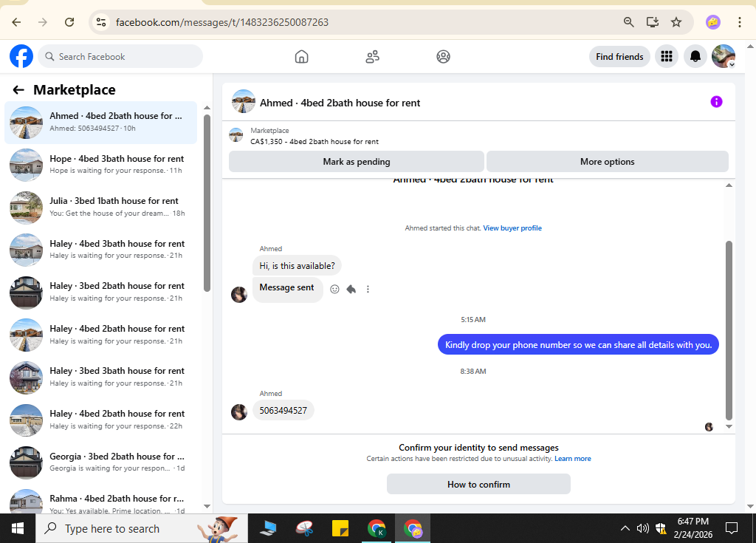Show hidden system tray icons
Viewport: 756px width, 543px height.
pyautogui.click(x=625, y=528)
